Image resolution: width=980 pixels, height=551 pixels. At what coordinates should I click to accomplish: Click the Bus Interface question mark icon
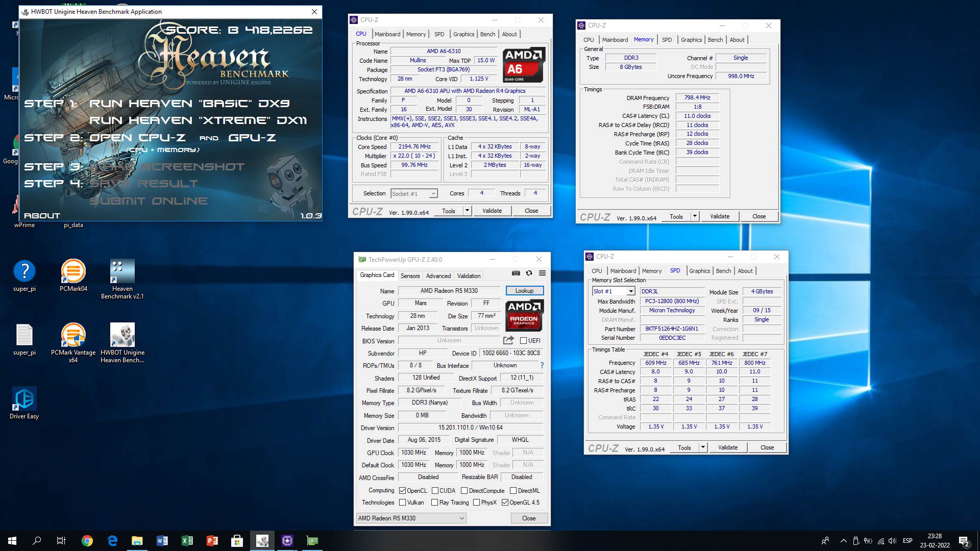click(542, 365)
